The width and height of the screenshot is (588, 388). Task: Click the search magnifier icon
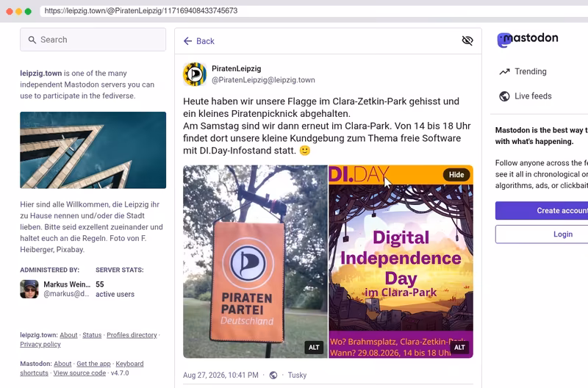pyautogui.click(x=32, y=40)
